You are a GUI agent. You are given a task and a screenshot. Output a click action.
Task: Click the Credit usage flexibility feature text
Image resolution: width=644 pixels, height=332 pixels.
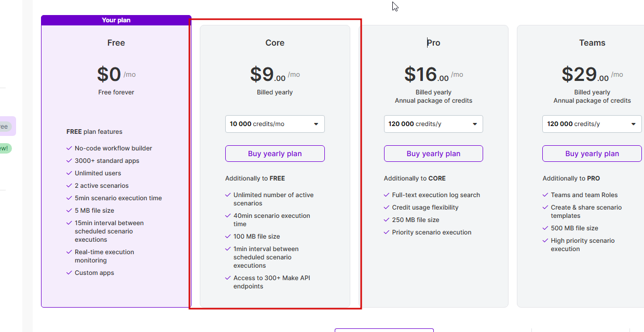(x=425, y=208)
